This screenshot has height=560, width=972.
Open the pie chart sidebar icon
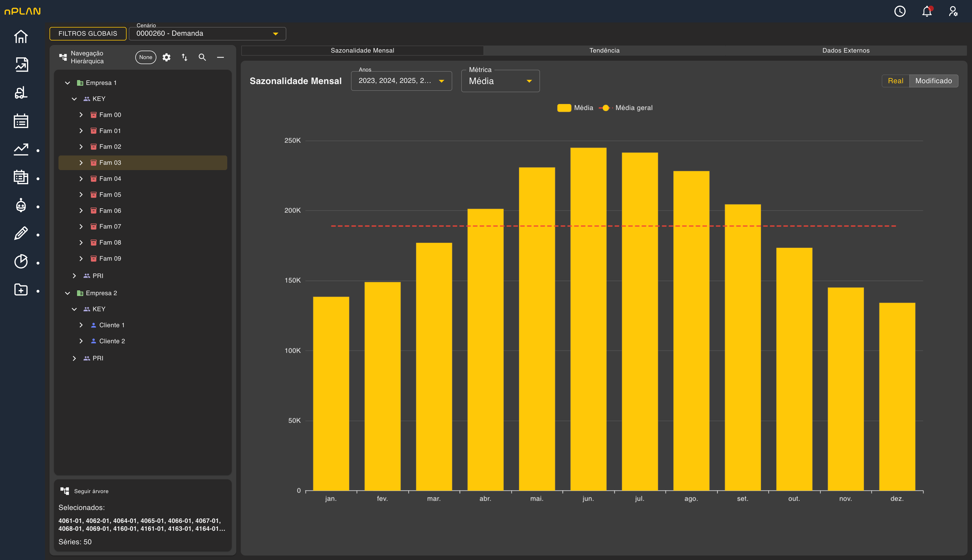(21, 261)
